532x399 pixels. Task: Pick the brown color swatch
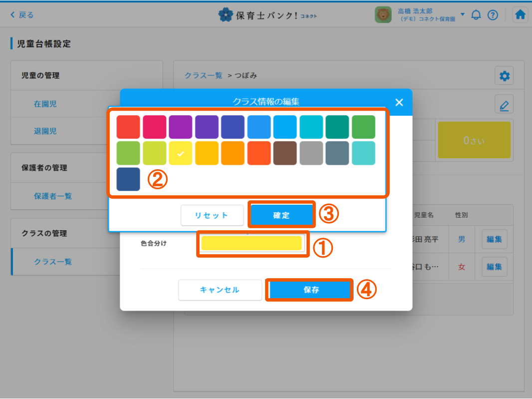pos(285,153)
